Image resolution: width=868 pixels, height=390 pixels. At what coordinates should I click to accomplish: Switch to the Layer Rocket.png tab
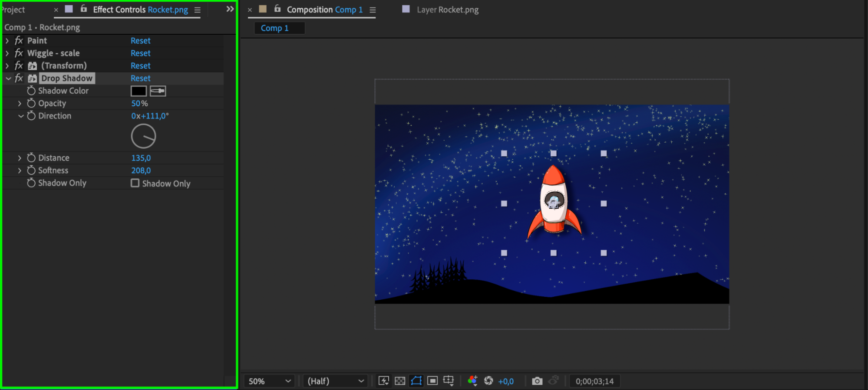pos(447,10)
